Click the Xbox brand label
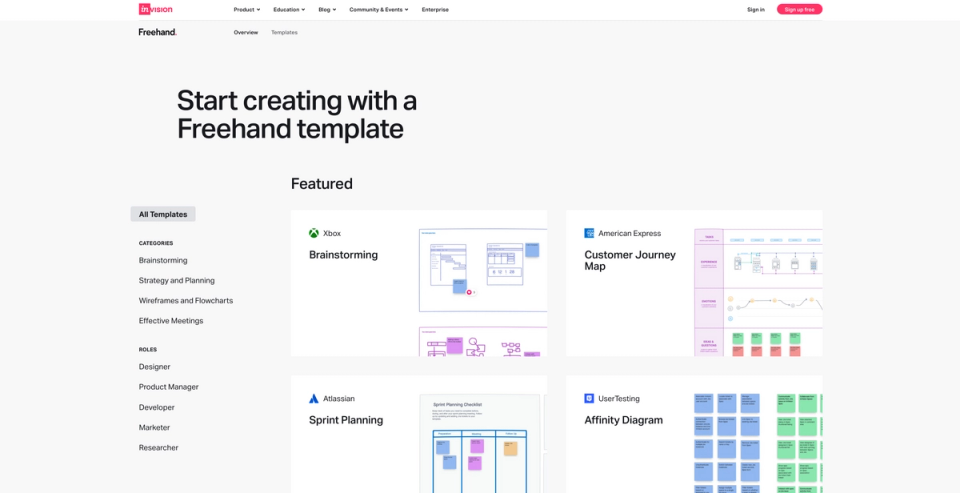Image resolution: width=960 pixels, height=493 pixels. [332, 233]
